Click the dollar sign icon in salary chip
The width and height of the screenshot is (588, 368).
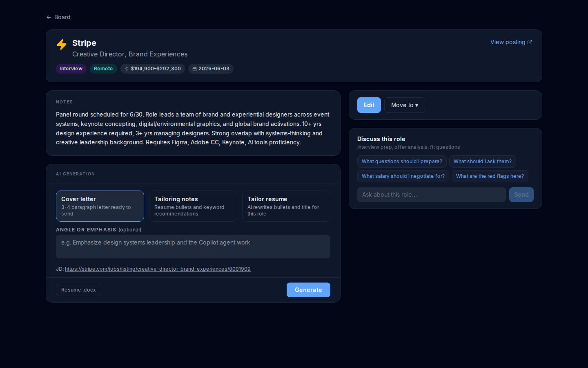(x=127, y=69)
